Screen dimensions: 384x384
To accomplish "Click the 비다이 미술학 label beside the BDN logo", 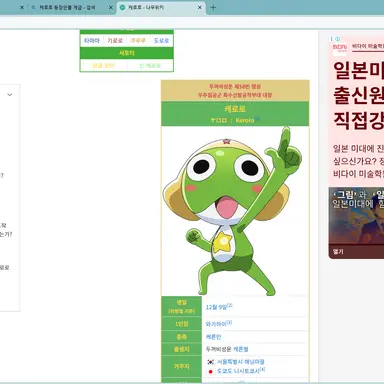I will coord(368,46).
